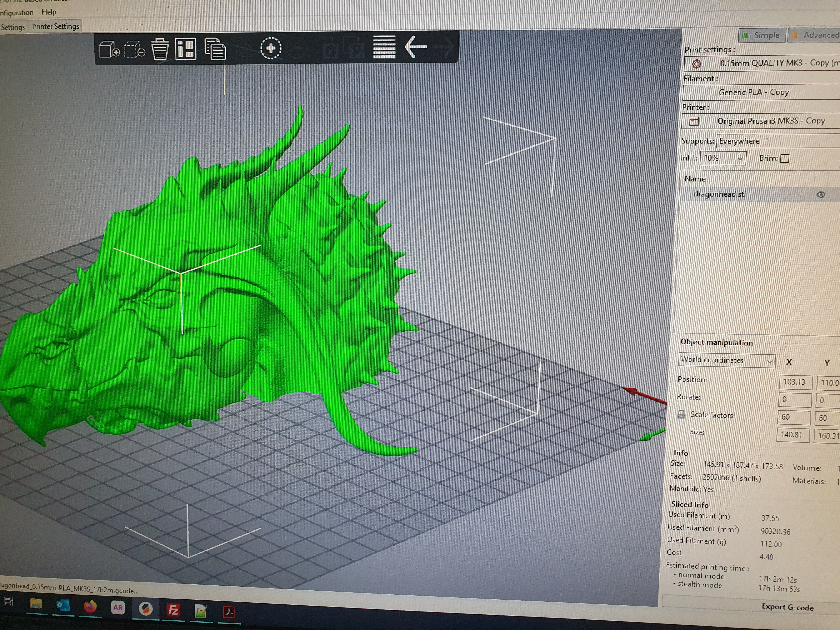Click the "Sliced Info" heading
Screen dimensions: 840x630
690,504
